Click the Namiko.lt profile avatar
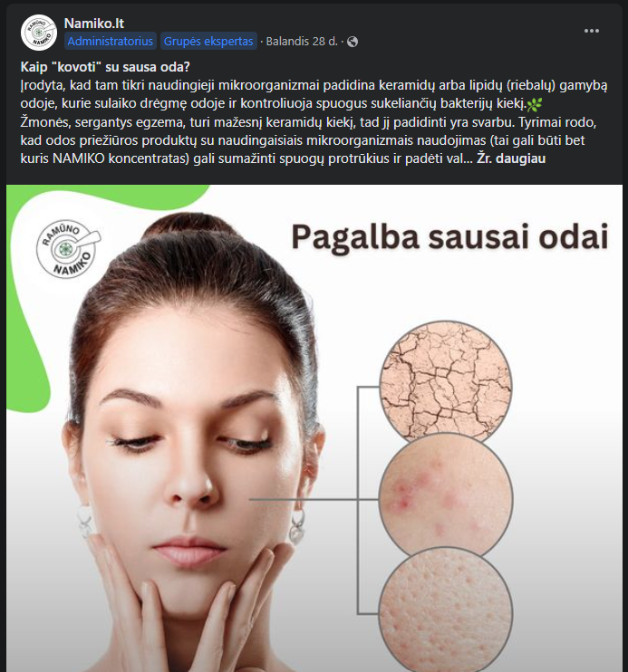Image resolution: width=628 pixels, height=672 pixels. tap(39, 33)
